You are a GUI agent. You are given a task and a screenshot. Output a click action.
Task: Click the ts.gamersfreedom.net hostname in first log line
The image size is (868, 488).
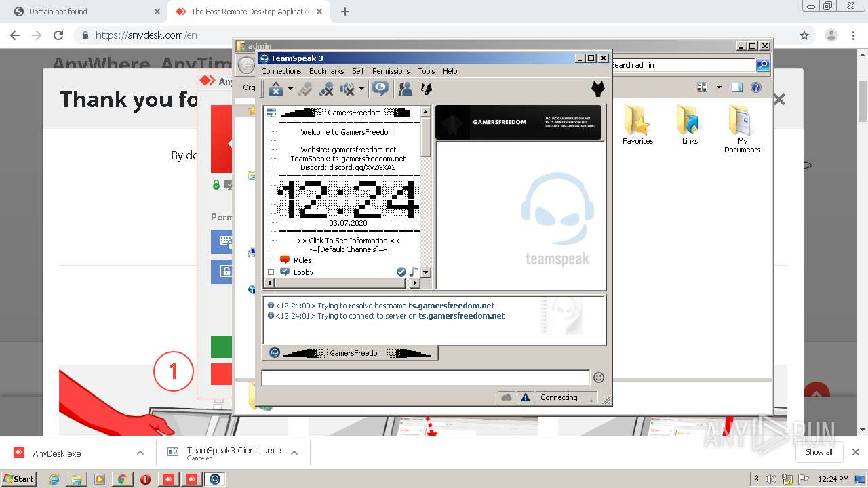click(x=451, y=306)
